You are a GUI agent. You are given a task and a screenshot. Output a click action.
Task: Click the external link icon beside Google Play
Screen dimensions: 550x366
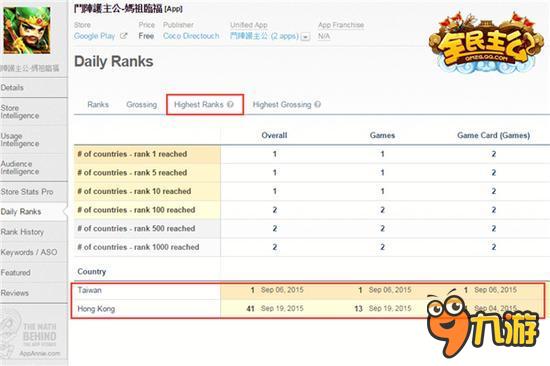123,36
